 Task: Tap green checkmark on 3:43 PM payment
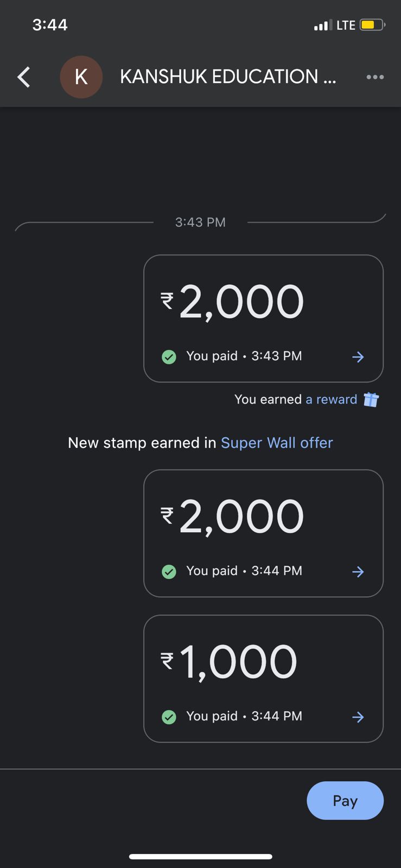point(169,357)
